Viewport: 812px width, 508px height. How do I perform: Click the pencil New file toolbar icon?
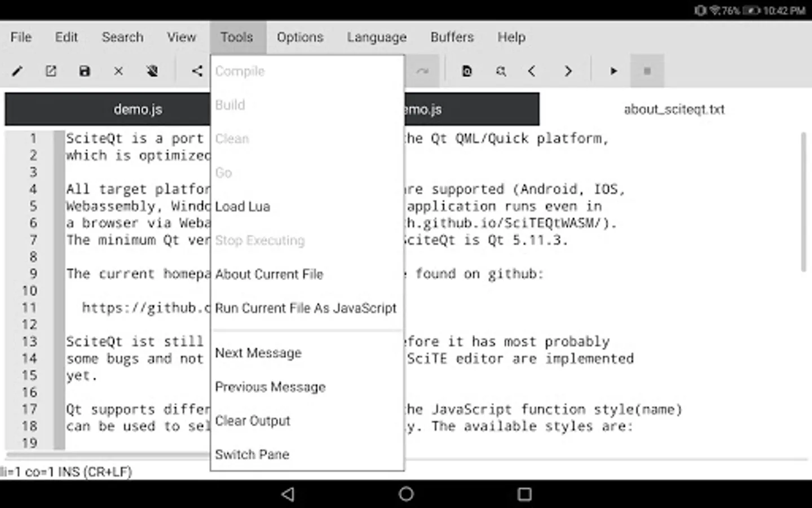17,71
